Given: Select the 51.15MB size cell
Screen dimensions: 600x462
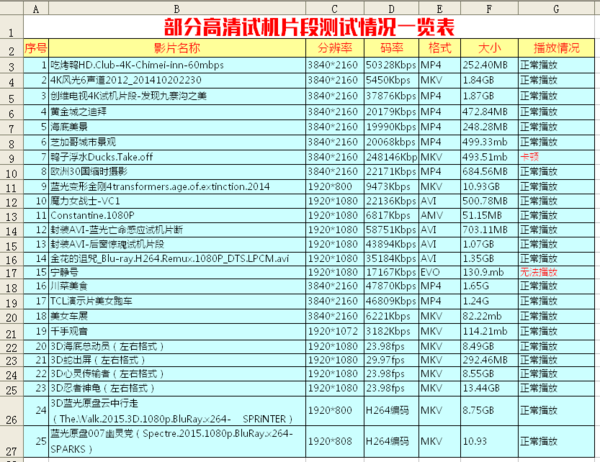Looking at the screenshot, I should (x=489, y=215).
